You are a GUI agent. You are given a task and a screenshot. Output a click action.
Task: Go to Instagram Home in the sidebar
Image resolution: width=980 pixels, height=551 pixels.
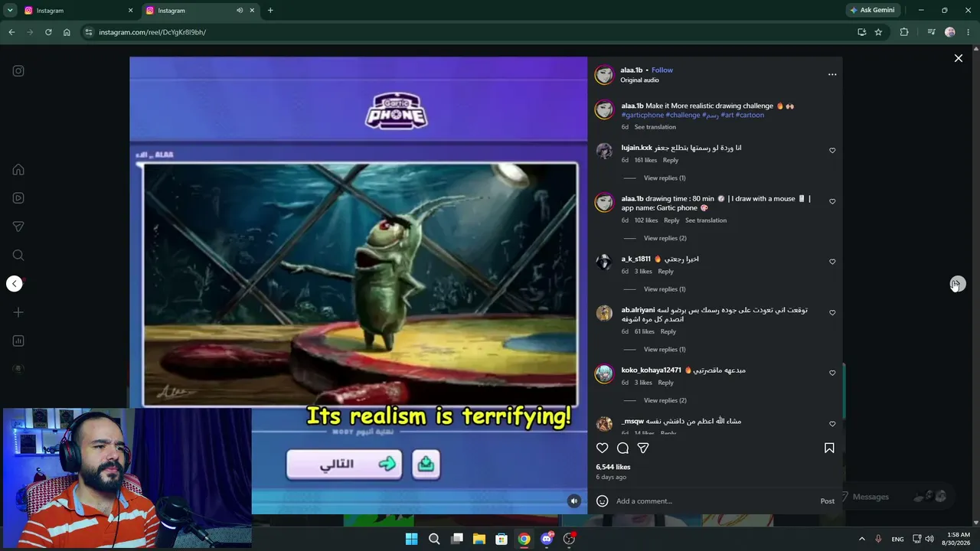18,170
